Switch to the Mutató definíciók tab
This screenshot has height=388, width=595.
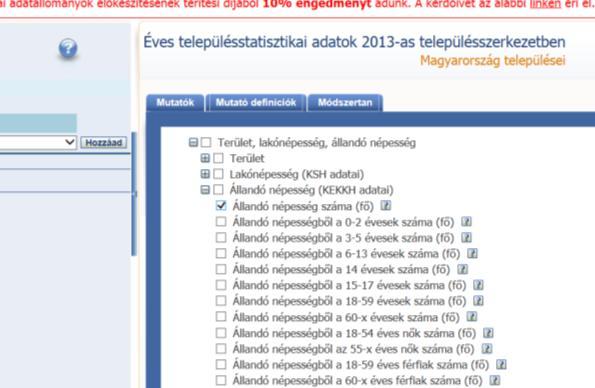(x=256, y=103)
